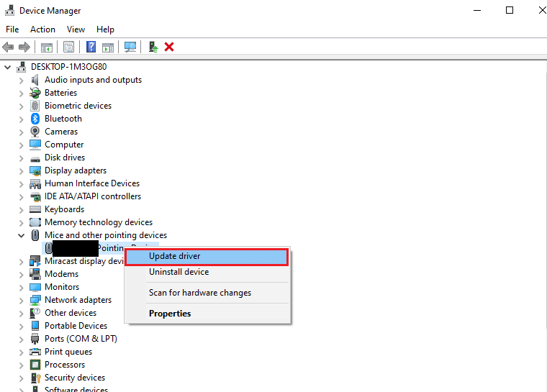Expand the Ports (COM & LPT) node
547x392 pixels.
pos(21,339)
